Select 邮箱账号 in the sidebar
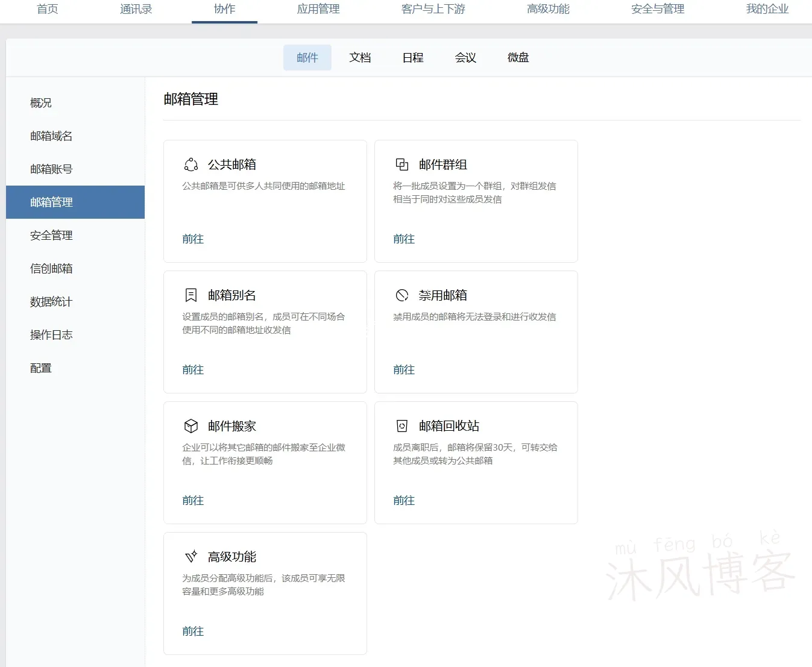The height and width of the screenshot is (667, 812). (x=51, y=169)
